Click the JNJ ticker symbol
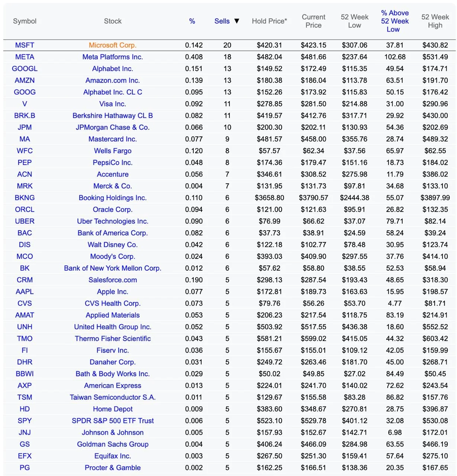This screenshot has width=457, height=476. tap(25, 432)
